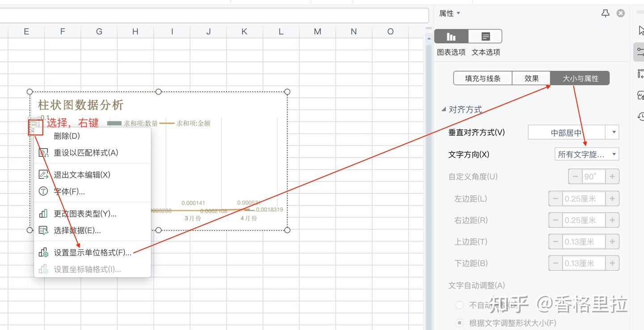Viewport: 644px width, 330px height.
Task: Pin the 属性 properties panel
Action: point(606,13)
